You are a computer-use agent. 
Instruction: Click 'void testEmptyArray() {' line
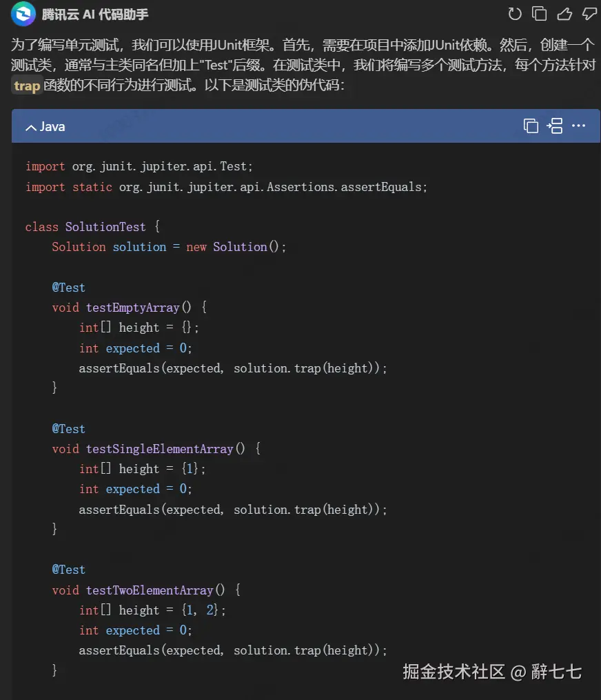coord(130,308)
